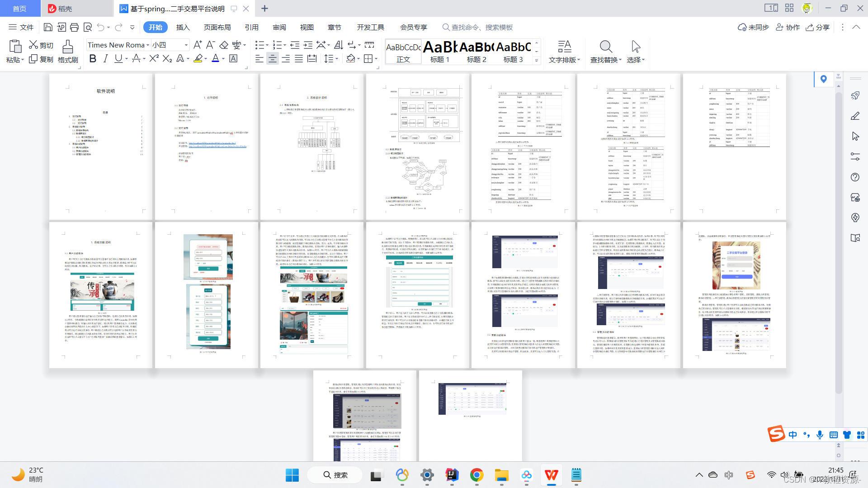Image resolution: width=868 pixels, height=488 pixels.
Task: Open the 文件 menu
Action: [x=21, y=27]
